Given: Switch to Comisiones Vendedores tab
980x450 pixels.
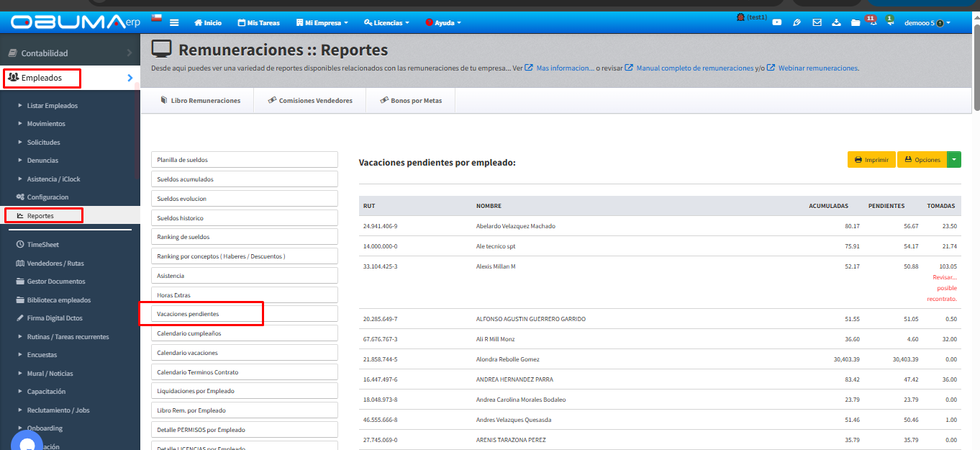Looking at the screenshot, I should pyautogui.click(x=310, y=101).
